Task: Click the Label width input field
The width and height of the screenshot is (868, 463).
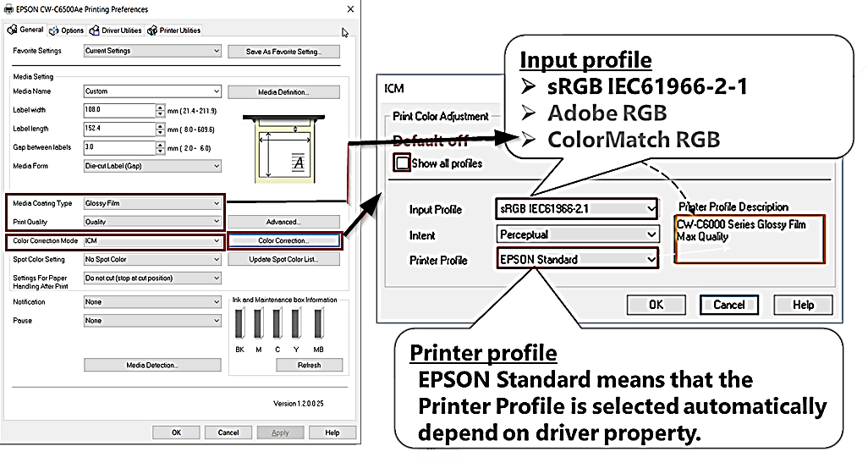Action: 118,110
